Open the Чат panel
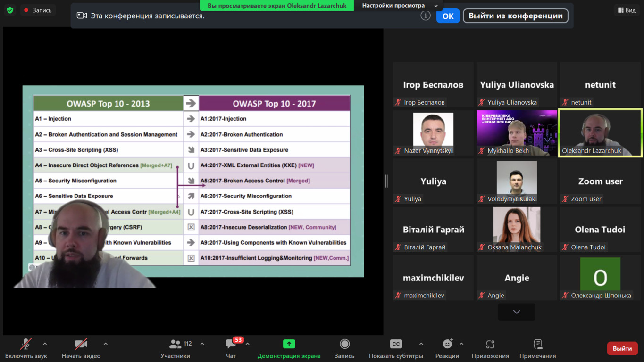Screen dimensions: 644x362 (x=231, y=348)
